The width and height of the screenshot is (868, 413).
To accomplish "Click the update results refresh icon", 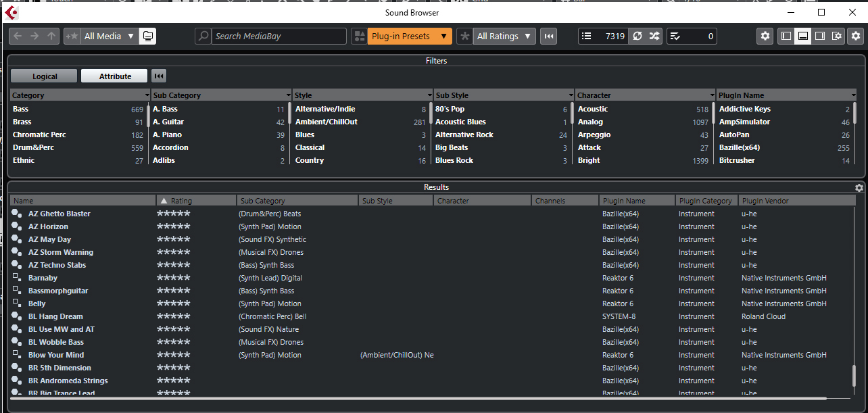I will click(x=637, y=36).
